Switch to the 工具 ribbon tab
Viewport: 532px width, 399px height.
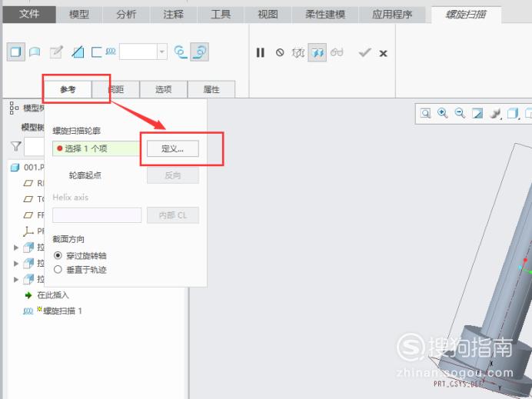221,15
